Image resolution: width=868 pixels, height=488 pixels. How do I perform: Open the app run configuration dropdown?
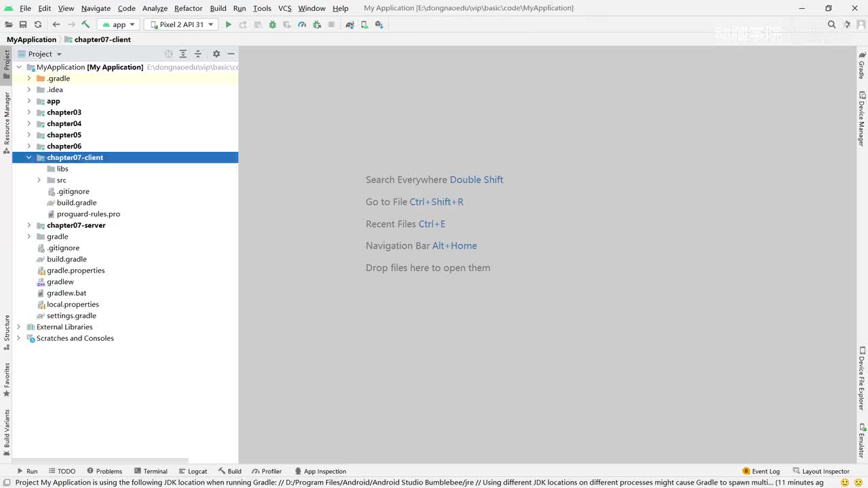[x=119, y=24]
